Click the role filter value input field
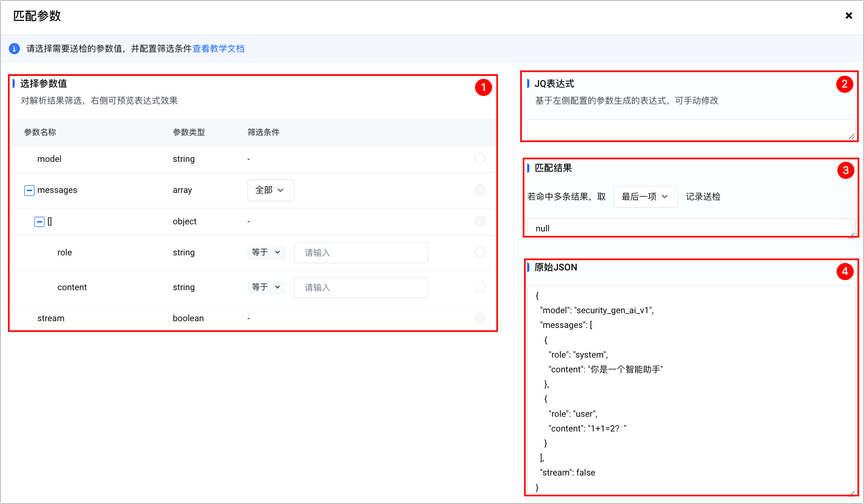This screenshot has width=864, height=504. (361, 253)
